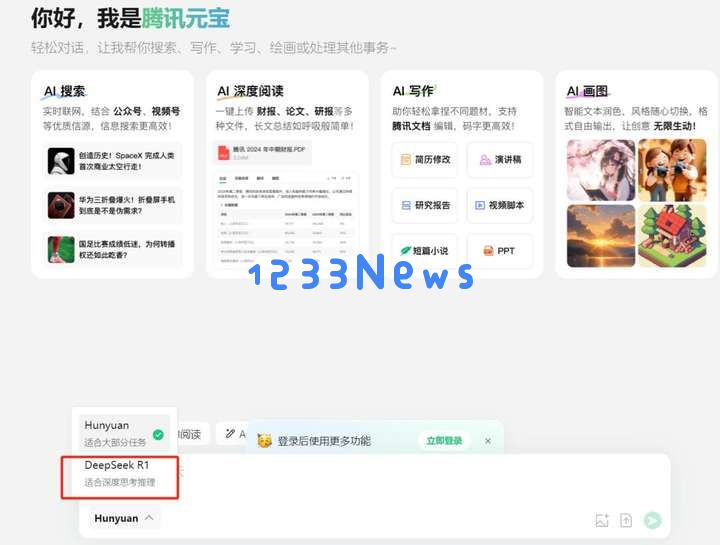
Task: Open the SpaceX spacewalk news thumbnail
Action: coord(61,161)
